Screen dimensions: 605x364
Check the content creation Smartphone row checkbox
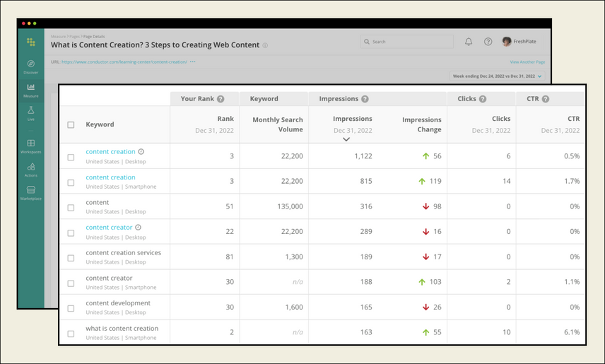point(71,182)
